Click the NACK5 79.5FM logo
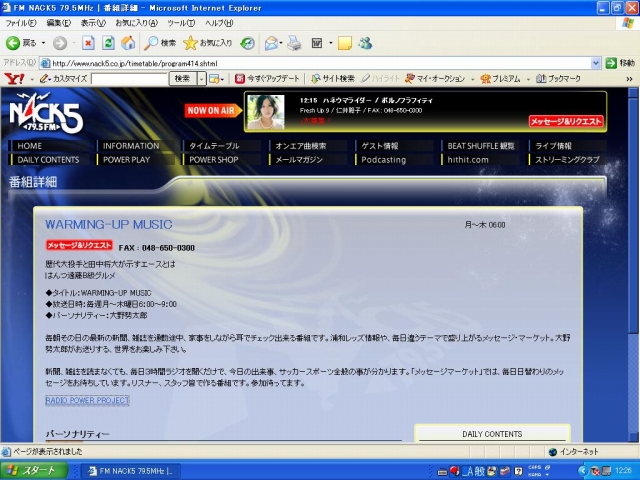This screenshot has width=640, height=480. pos(46,113)
